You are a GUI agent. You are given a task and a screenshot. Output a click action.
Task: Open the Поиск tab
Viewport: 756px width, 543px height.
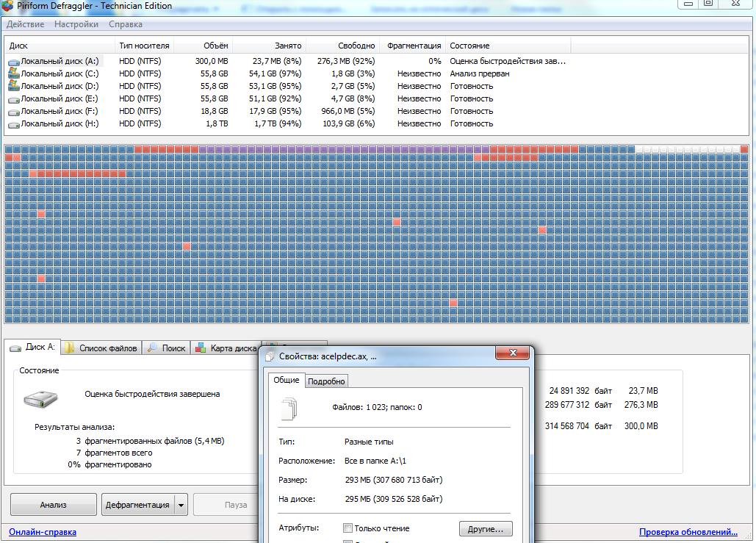(x=167, y=348)
